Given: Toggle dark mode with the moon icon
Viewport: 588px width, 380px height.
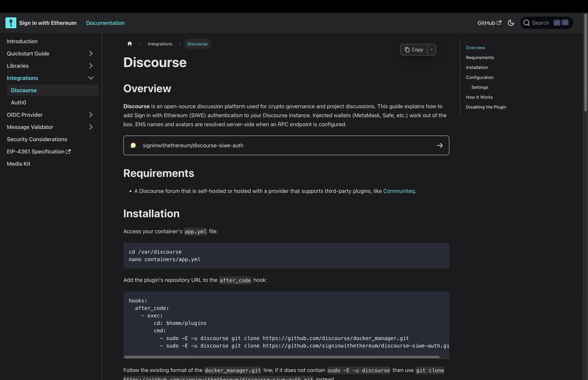Looking at the screenshot, I should (x=511, y=23).
